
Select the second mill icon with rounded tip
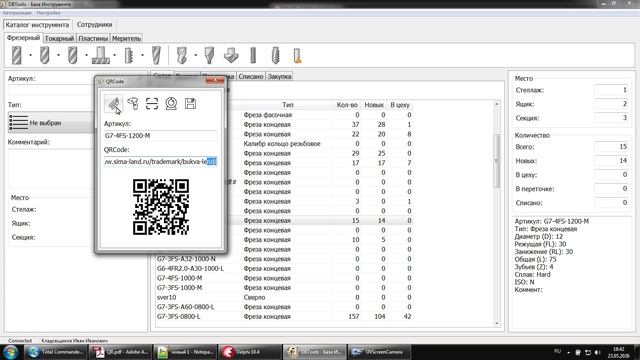tap(44, 55)
